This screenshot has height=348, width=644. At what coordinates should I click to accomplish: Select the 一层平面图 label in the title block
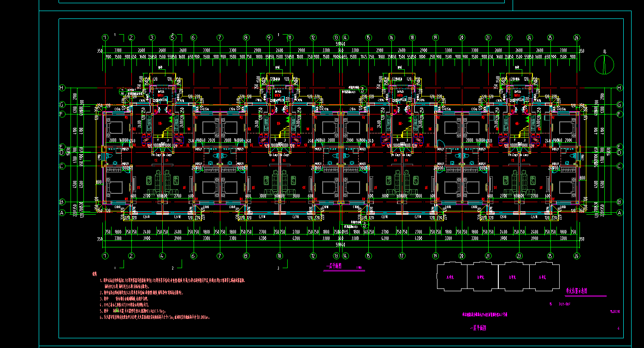tap(478, 328)
